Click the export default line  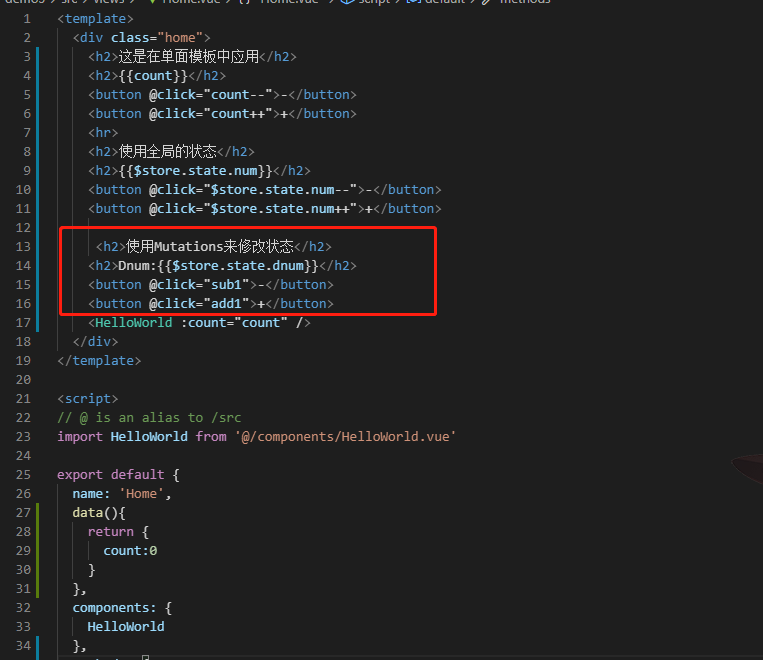118,475
